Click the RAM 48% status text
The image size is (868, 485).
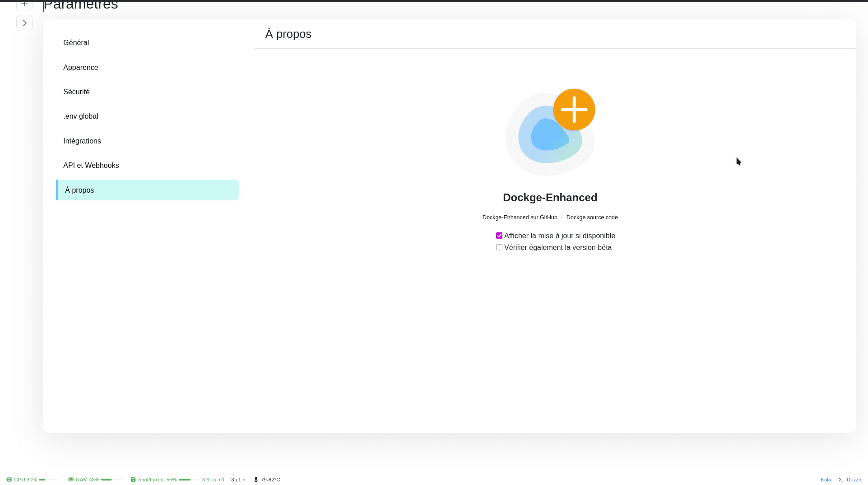click(88, 480)
